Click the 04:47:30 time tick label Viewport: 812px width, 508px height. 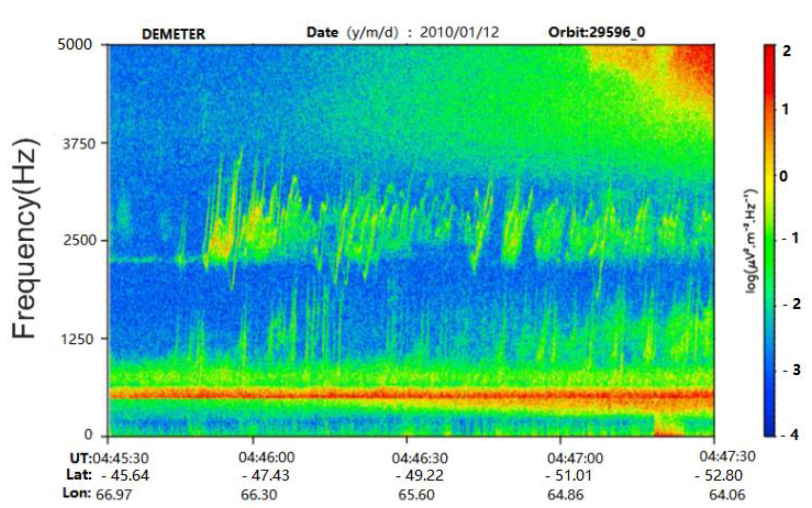(727, 457)
